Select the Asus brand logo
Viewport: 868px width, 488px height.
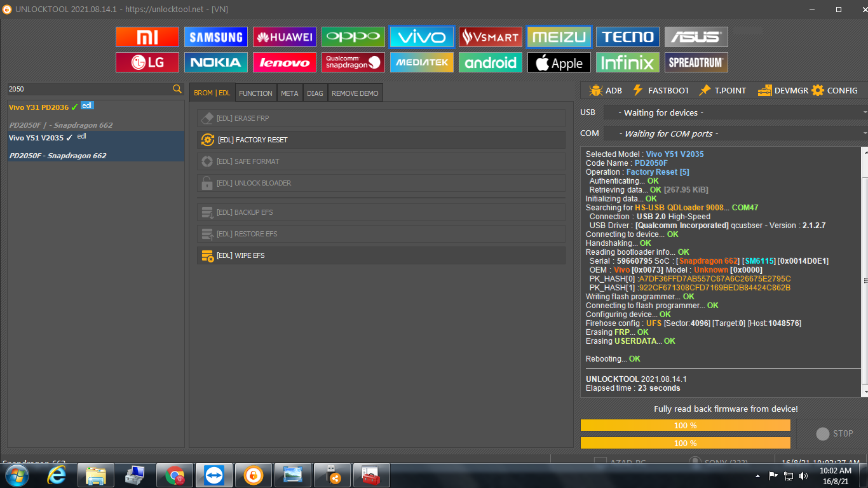click(696, 37)
